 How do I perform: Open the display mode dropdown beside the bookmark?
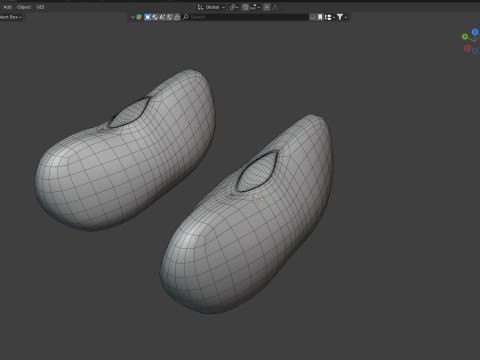coord(330,17)
